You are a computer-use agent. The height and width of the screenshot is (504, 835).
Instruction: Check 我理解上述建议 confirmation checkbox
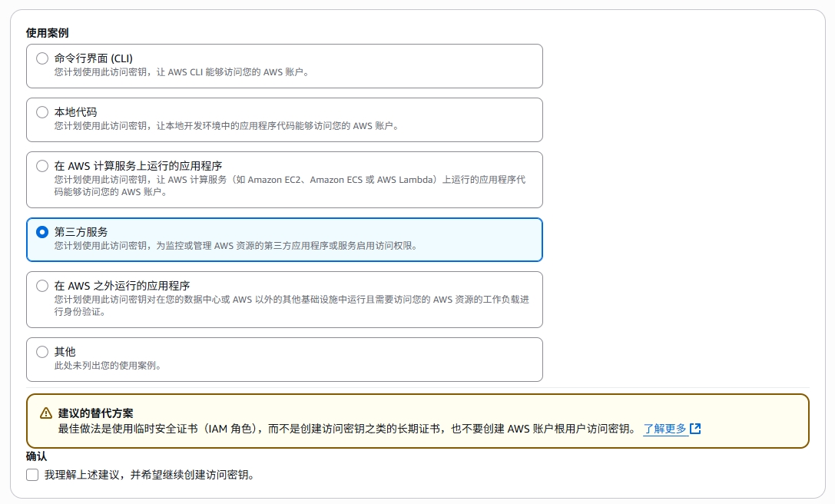32,475
